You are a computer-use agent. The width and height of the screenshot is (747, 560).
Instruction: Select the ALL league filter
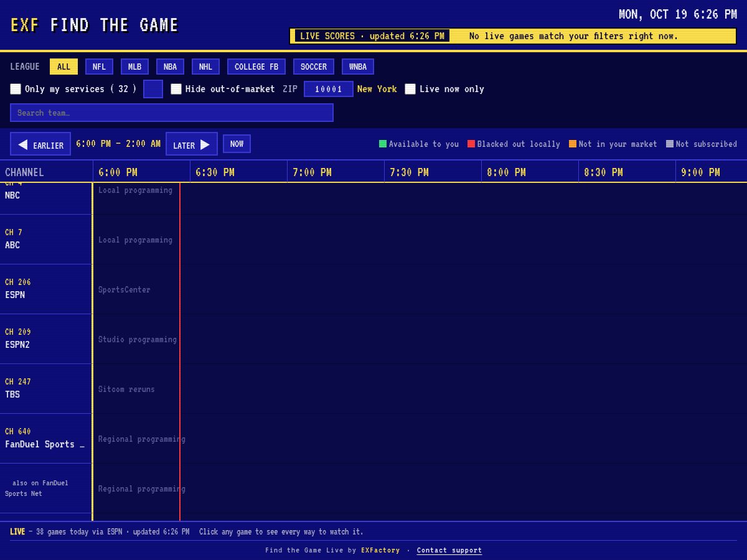pos(63,67)
